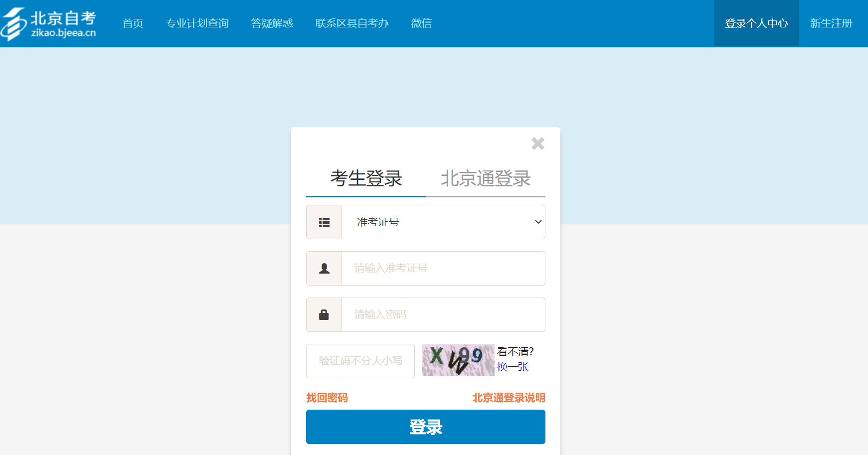Go to 答疑解惑 page

click(x=272, y=23)
